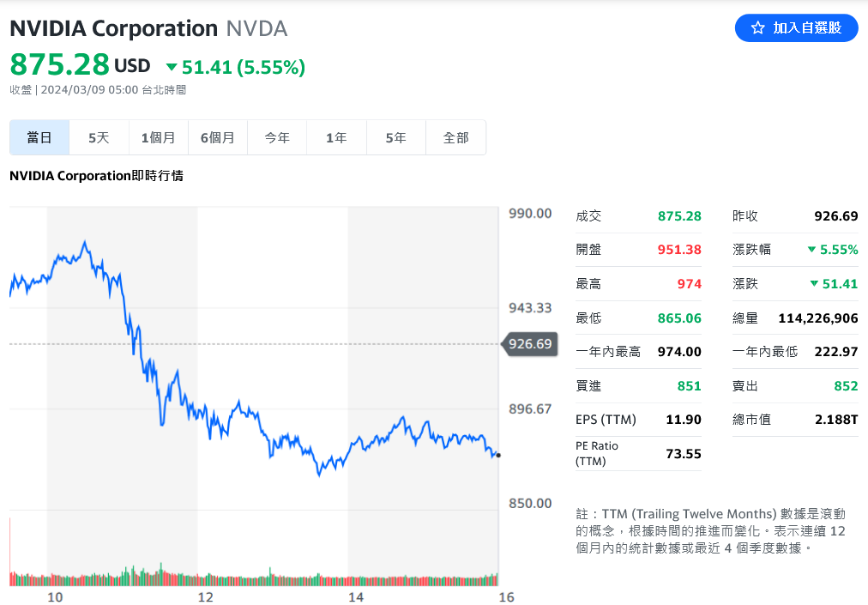Select the 6個月 tab

[218, 137]
